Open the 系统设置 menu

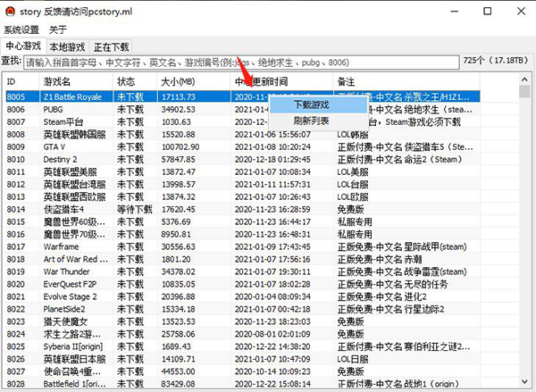pos(21,29)
